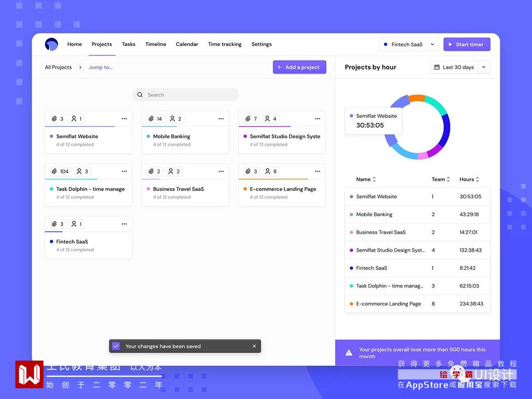Image resolution: width=532 pixels, height=399 pixels.
Task: Click the orange segment of the donut chart
Action: (417, 98)
